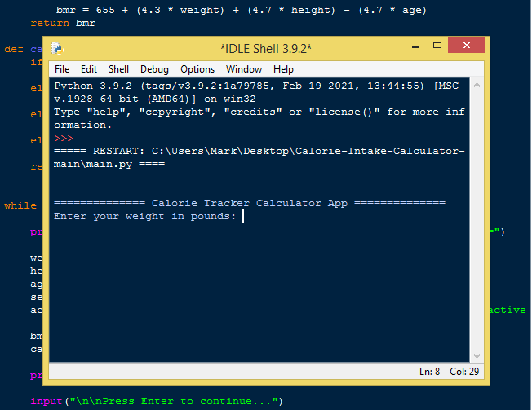The image size is (532, 410).
Task: Click the red >>> shell prompt
Action: (x=64, y=139)
